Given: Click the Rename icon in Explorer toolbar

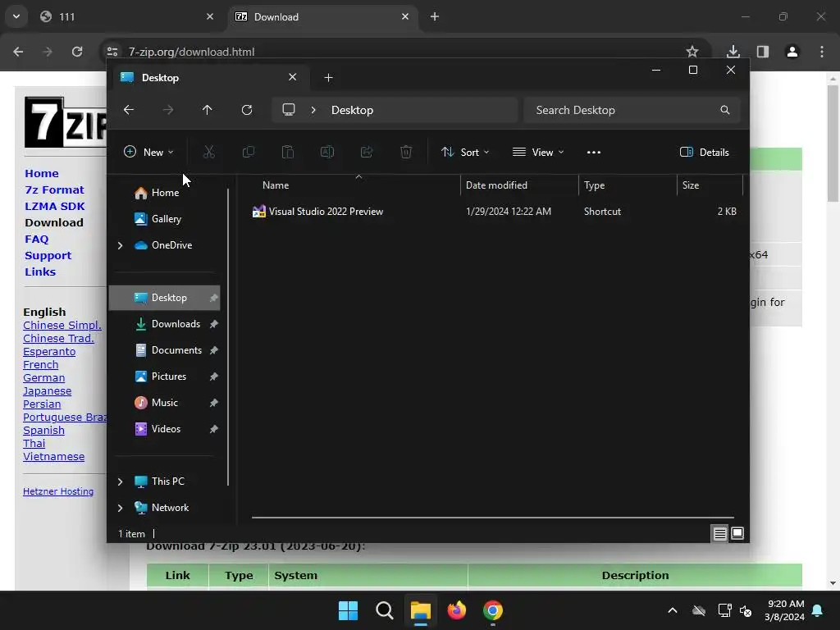Looking at the screenshot, I should (x=326, y=152).
